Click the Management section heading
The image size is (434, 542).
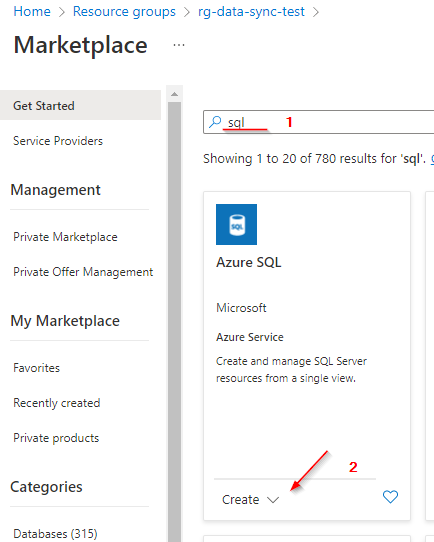(55, 190)
